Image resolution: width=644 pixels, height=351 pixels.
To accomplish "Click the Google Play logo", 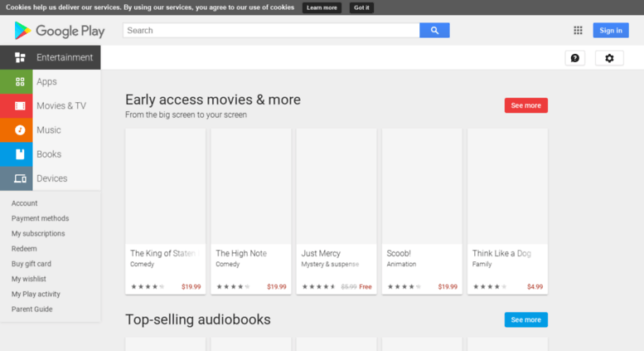I will pos(60,31).
